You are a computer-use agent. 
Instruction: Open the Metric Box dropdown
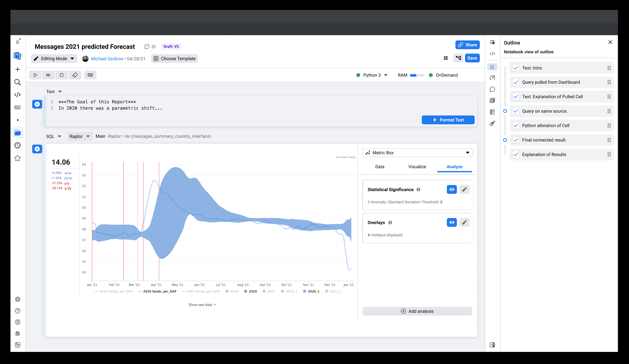[x=417, y=153]
